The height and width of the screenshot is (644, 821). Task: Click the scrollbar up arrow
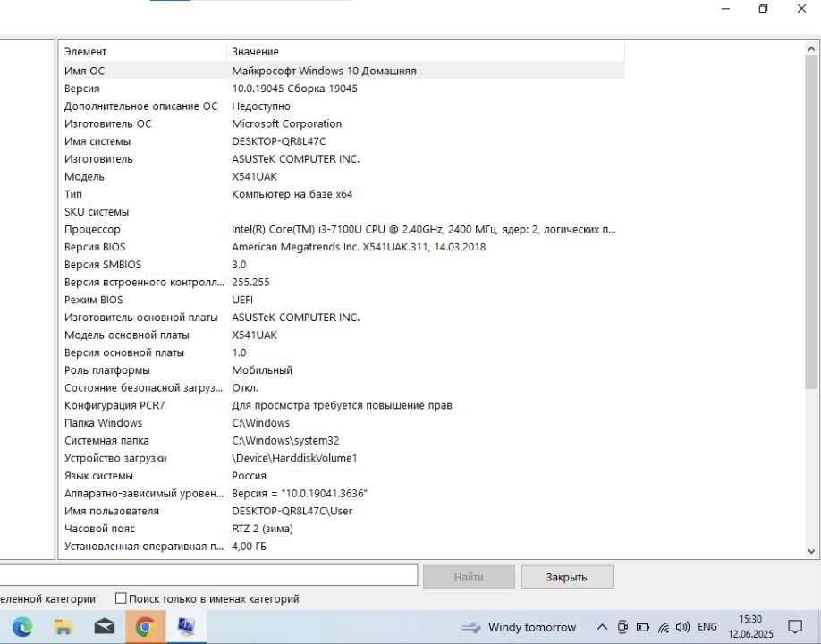(811, 48)
